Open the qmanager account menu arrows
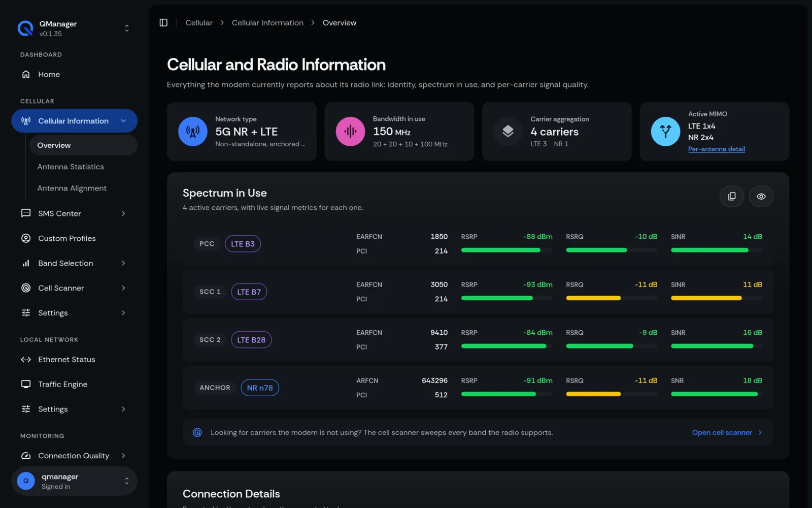The image size is (812, 508). 127,481
